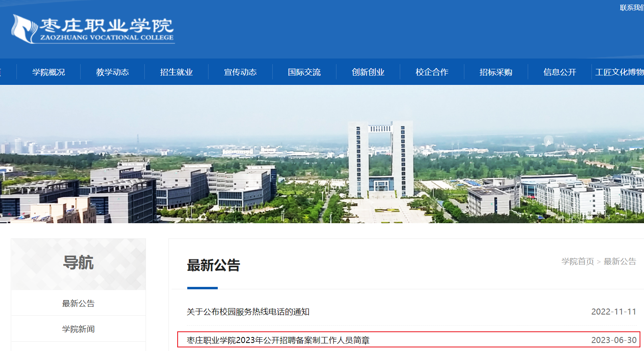The image size is (644, 351).
Task: Open the 工匠文化博物 menu item
Action: coord(620,72)
